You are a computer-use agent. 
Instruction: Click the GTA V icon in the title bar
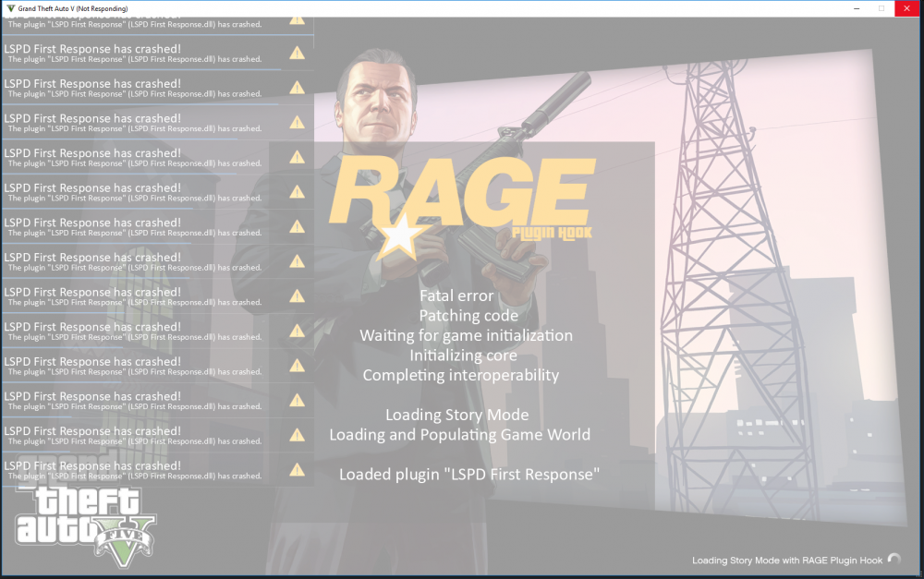[8, 8]
